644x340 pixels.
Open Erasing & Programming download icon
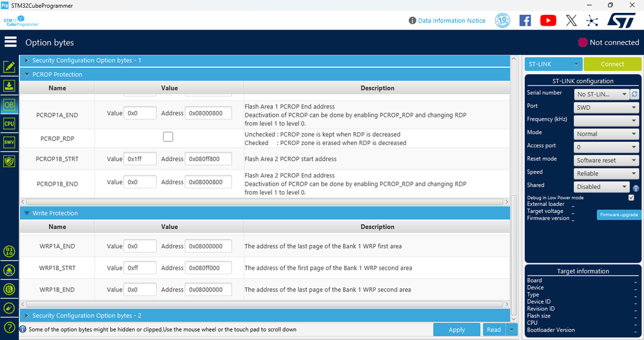tap(9, 86)
